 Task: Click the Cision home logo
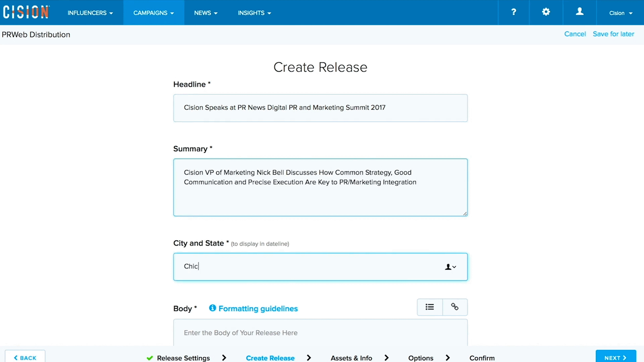pos(26,12)
